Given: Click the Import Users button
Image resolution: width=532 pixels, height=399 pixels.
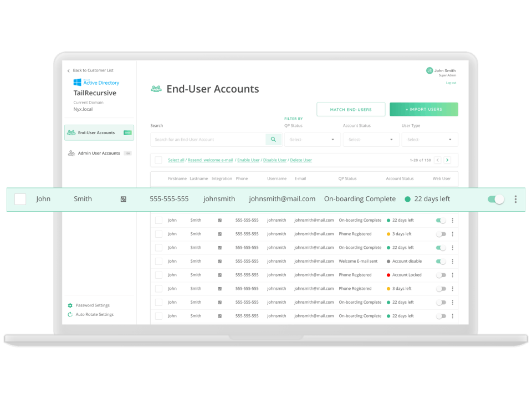Looking at the screenshot, I should tap(424, 109).
